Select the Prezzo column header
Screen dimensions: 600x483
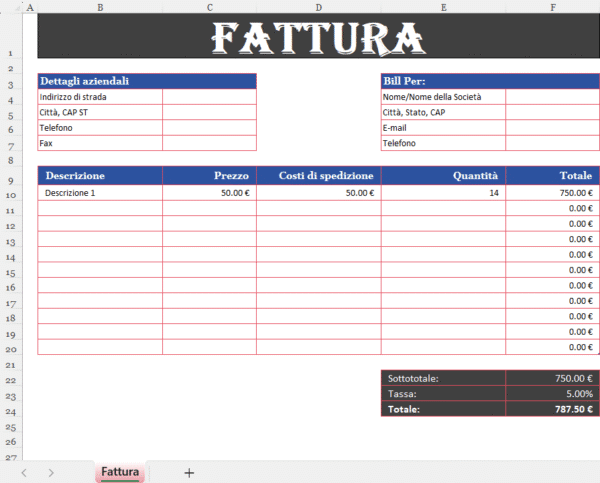(x=209, y=176)
